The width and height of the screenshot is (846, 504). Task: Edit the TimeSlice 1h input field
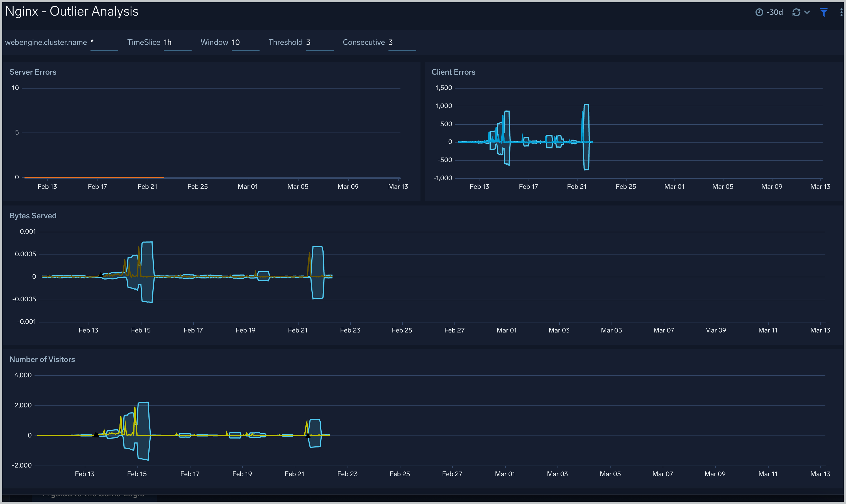pyautogui.click(x=177, y=42)
